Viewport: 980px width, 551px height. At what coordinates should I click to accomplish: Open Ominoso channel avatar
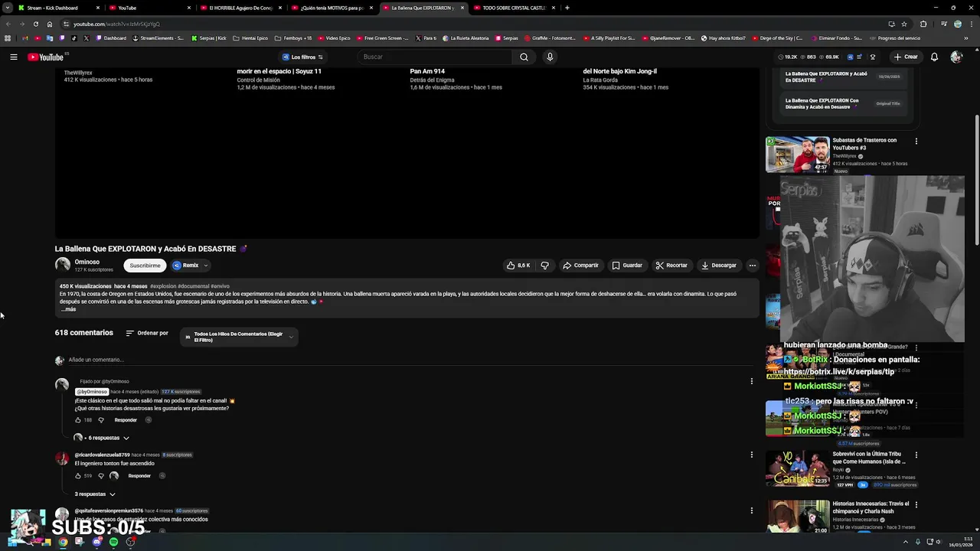63,265
